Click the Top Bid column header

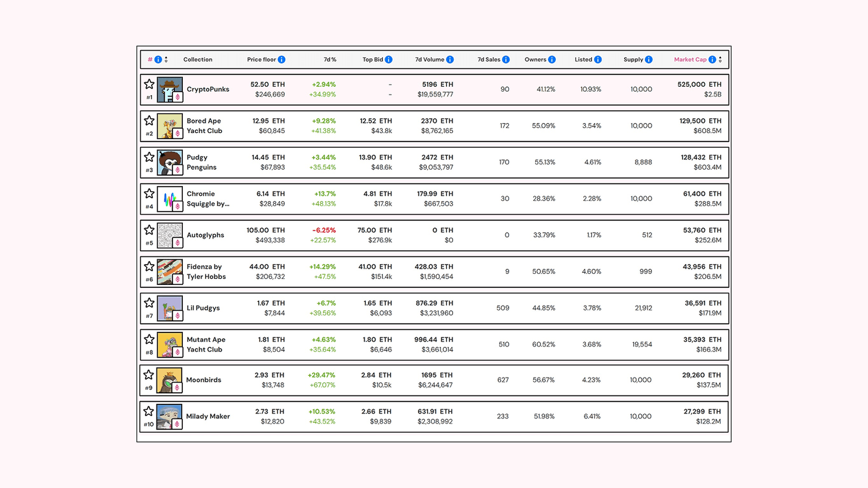[373, 59]
